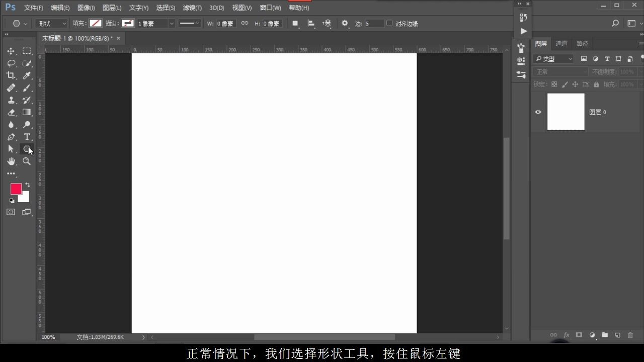Click the white background color swatch
Screen dimensions: 644x362
(25, 198)
